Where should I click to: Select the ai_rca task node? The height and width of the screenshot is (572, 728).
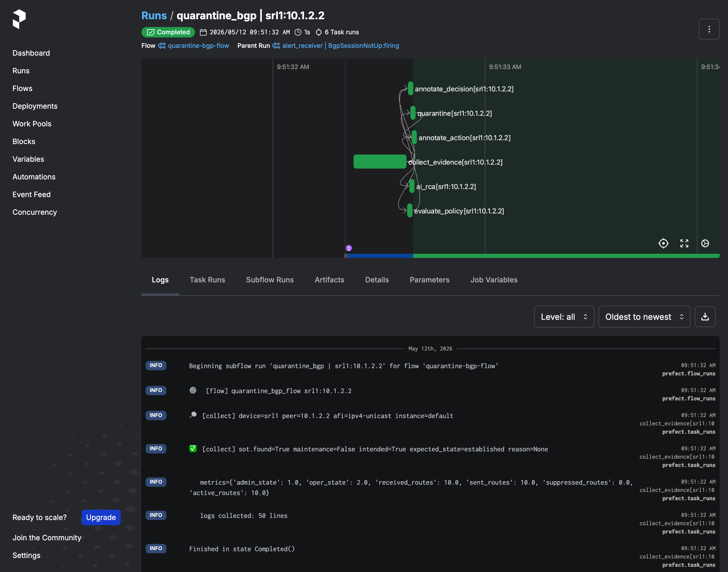tap(412, 186)
